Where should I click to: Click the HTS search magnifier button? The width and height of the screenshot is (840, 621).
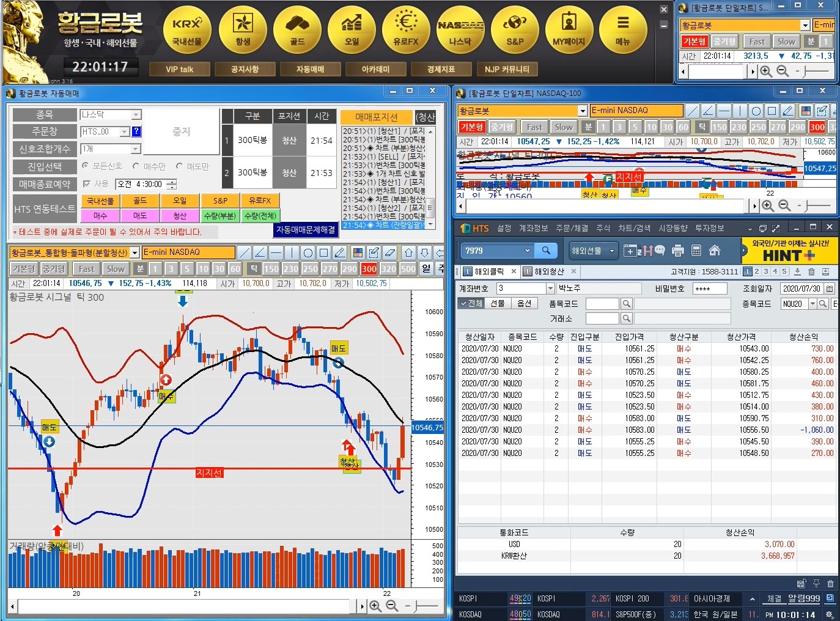click(x=546, y=251)
